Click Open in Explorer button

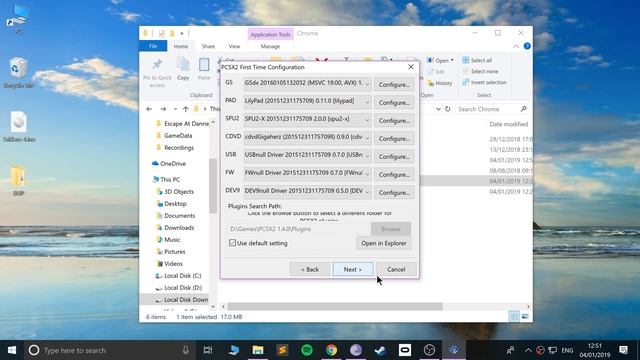383,243
